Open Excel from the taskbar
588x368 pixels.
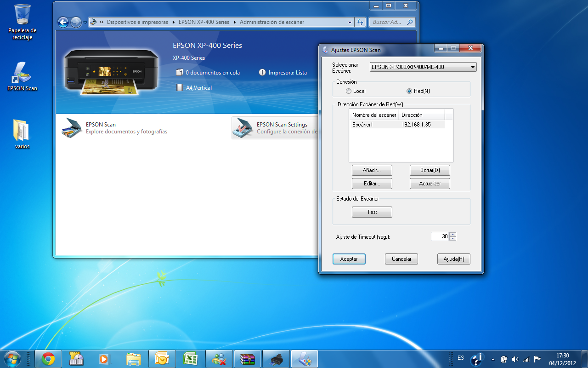[x=191, y=358]
